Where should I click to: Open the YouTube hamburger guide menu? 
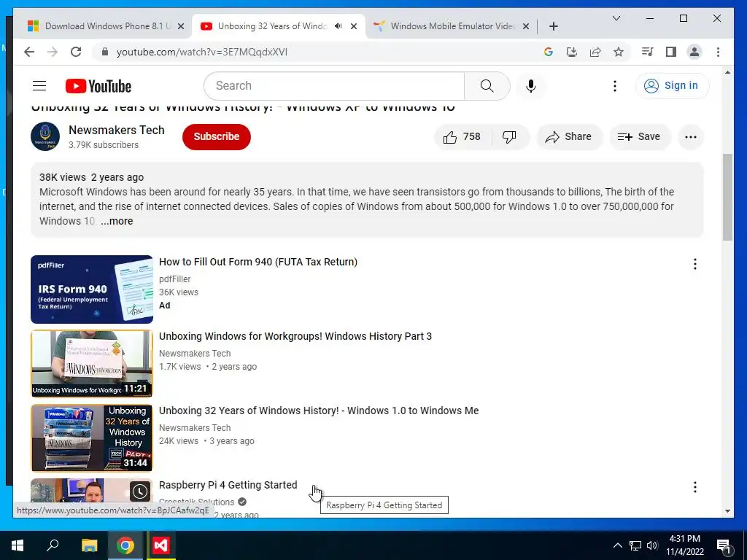39,86
